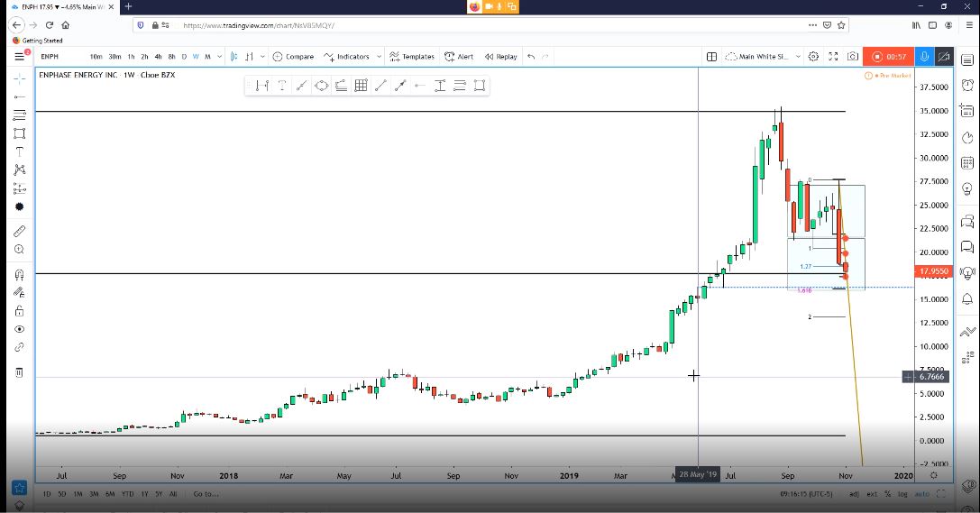Expand the Indicators favorites dropdown
This screenshot has width=980, height=513.
click(x=379, y=56)
